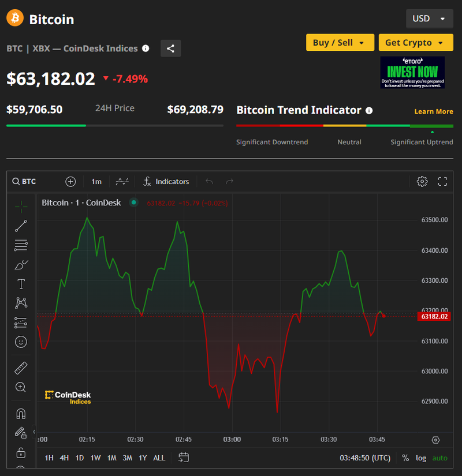
Task: Enter fullscreen chart mode
Action: pyautogui.click(x=443, y=182)
